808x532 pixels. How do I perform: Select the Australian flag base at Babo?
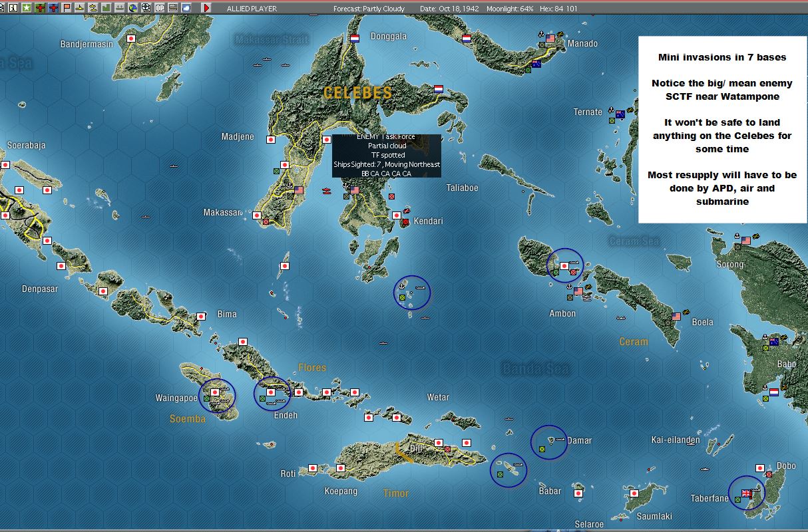[774, 342]
